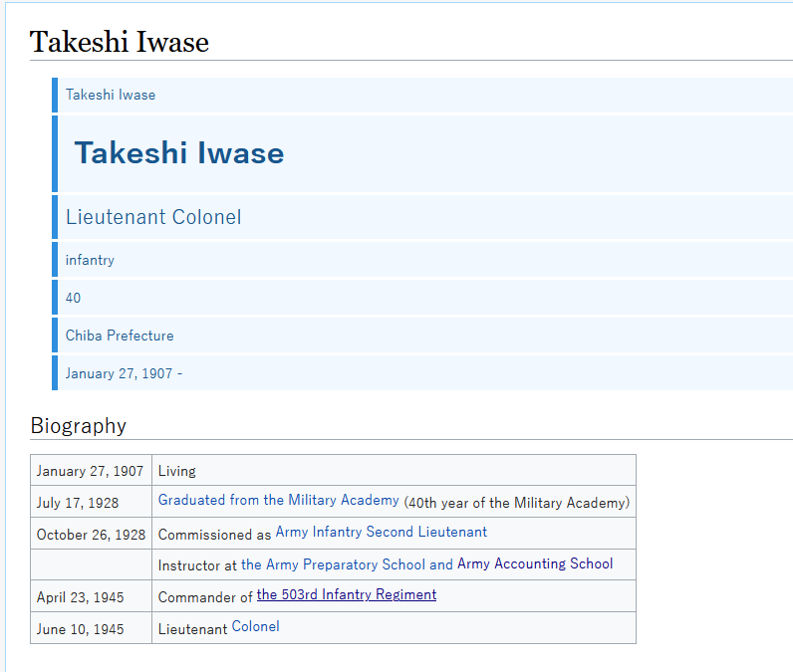
Task: Click the number 40 in the infobox
Action: click(74, 298)
